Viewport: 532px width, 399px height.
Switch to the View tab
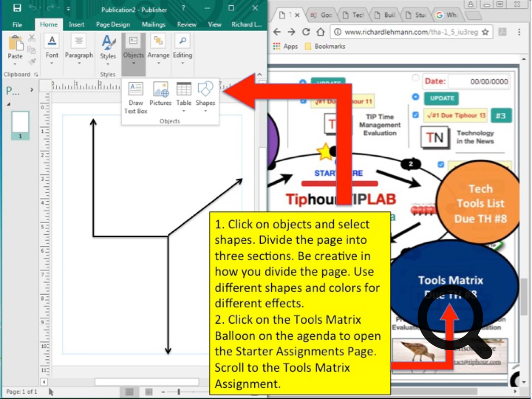pyautogui.click(x=214, y=25)
